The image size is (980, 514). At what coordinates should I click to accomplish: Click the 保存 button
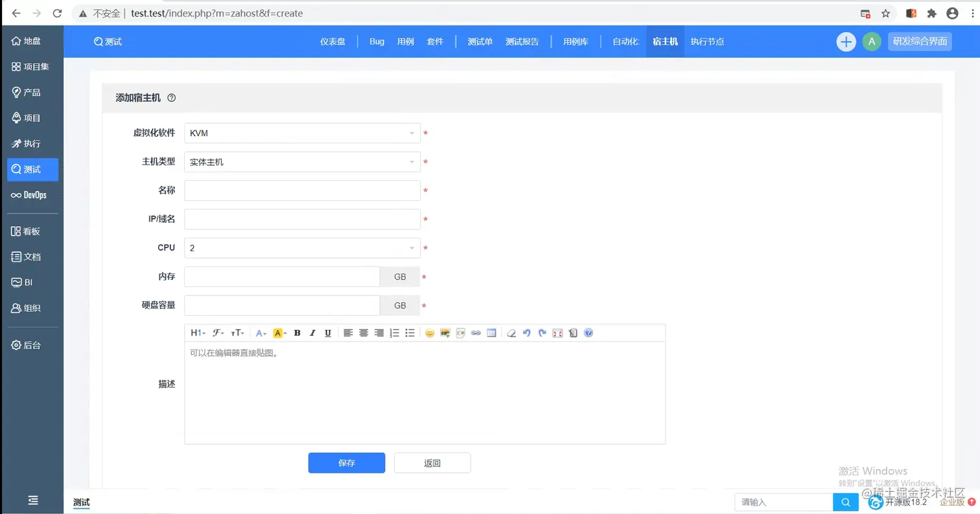[x=347, y=463]
